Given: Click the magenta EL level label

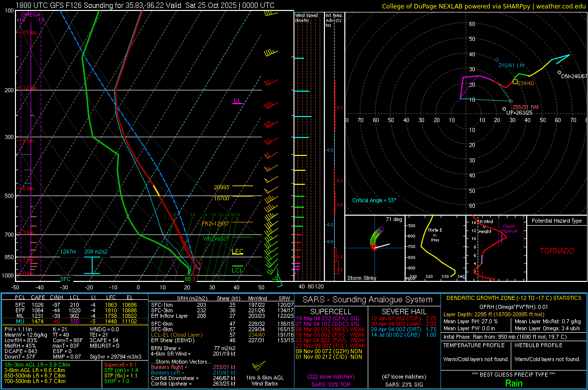Looking at the screenshot, I should coord(237,101).
